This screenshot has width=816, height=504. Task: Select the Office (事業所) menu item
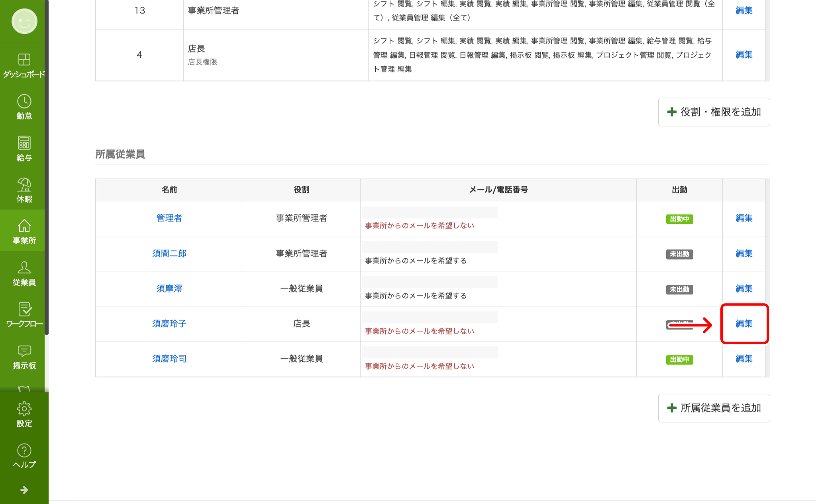point(24,231)
